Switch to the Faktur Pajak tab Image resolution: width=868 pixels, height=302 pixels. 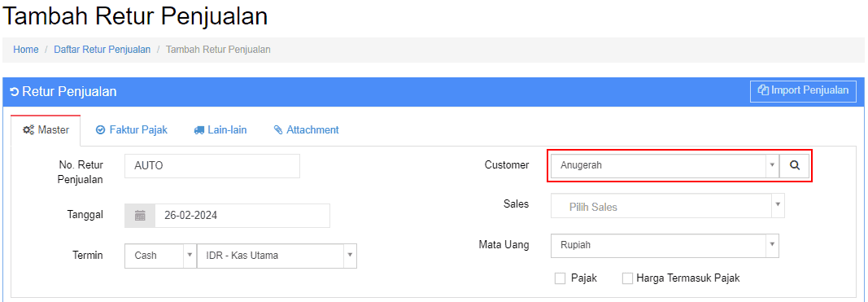coord(131,130)
